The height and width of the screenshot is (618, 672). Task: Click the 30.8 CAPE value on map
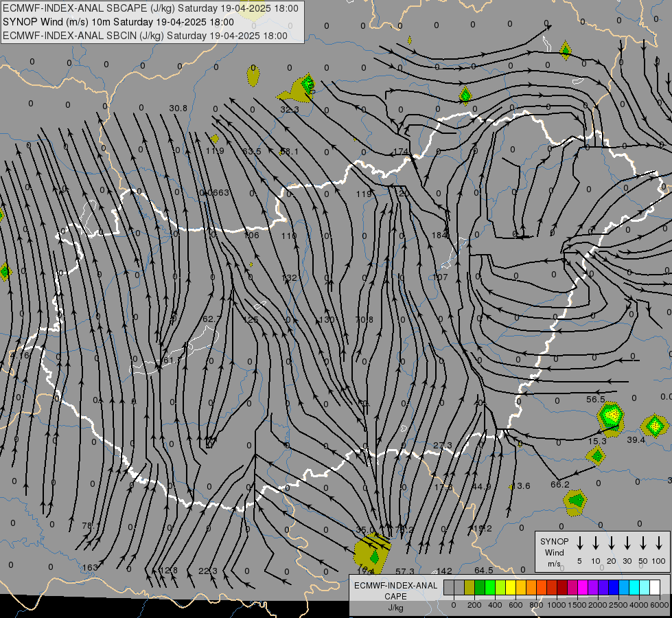coord(178,108)
